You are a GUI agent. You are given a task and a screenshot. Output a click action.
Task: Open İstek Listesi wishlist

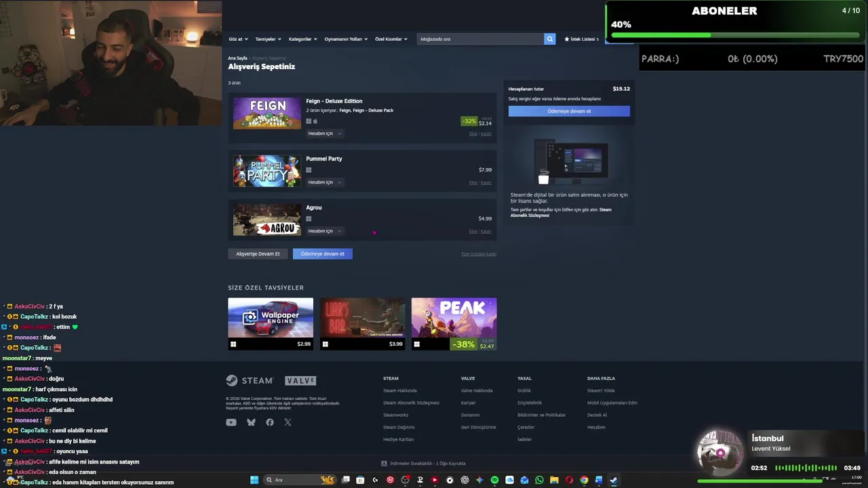coord(582,39)
